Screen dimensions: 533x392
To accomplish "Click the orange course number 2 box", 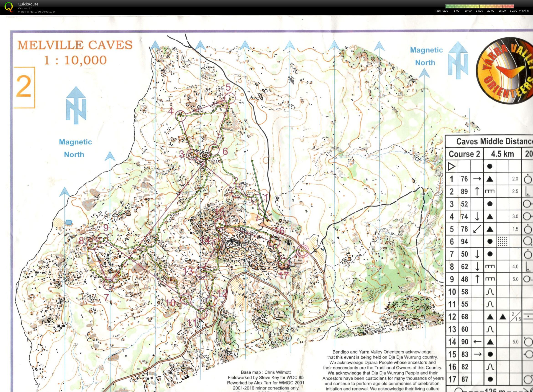I will point(24,87).
